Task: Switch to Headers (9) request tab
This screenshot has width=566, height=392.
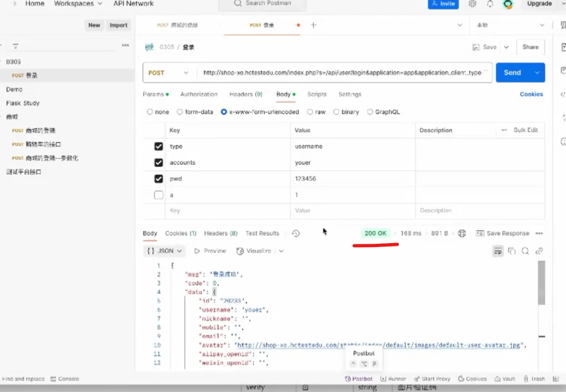Action: (x=246, y=94)
